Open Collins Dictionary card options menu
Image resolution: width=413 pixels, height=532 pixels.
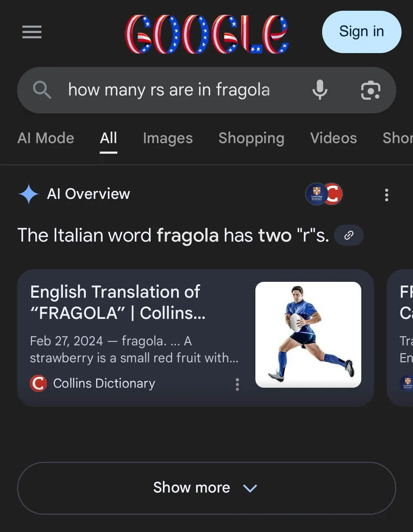click(237, 384)
